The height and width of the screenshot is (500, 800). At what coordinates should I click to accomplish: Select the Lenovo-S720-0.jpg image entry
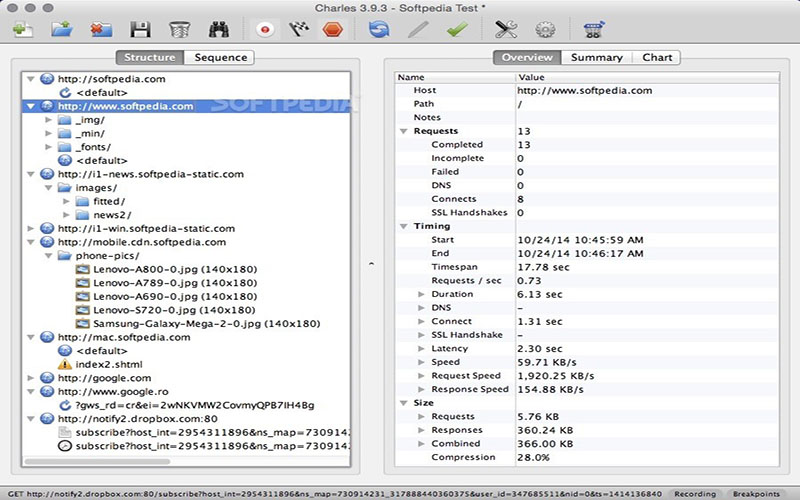(174, 310)
